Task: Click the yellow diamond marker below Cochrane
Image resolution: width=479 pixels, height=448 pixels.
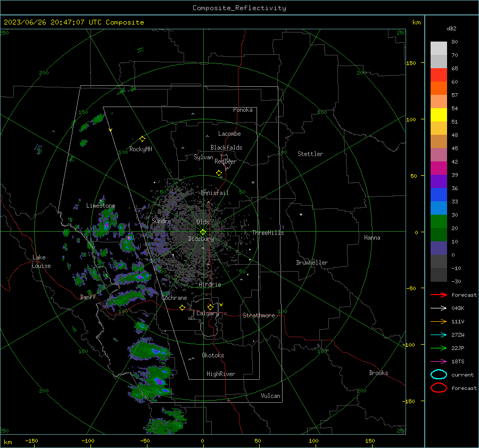Action: (x=182, y=307)
